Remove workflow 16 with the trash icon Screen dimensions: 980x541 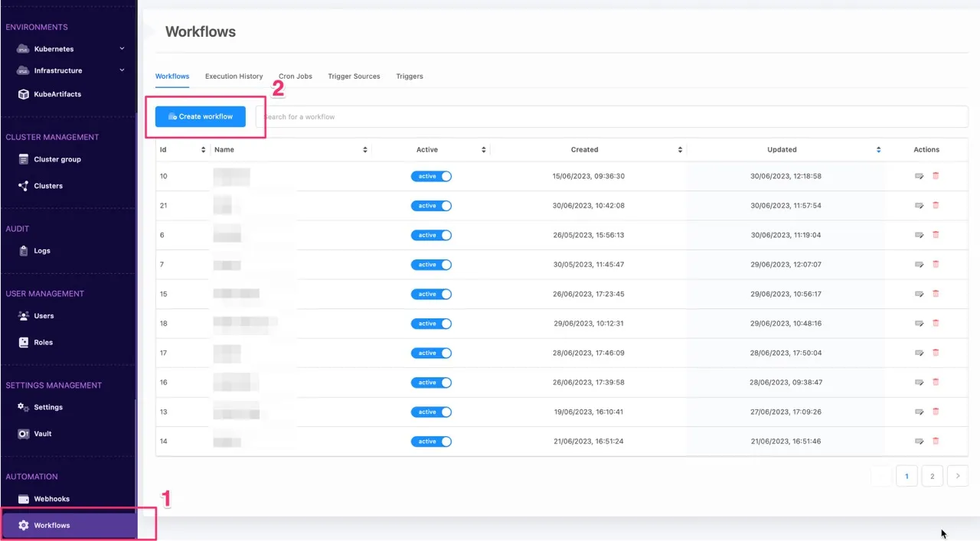tap(936, 383)
